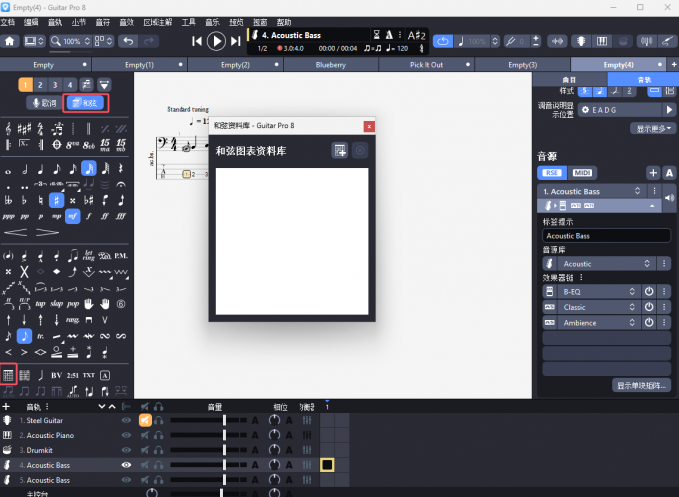Adjust the Drumkit track volume slider
The image size is (679, 497).
(x=224, y=451)
